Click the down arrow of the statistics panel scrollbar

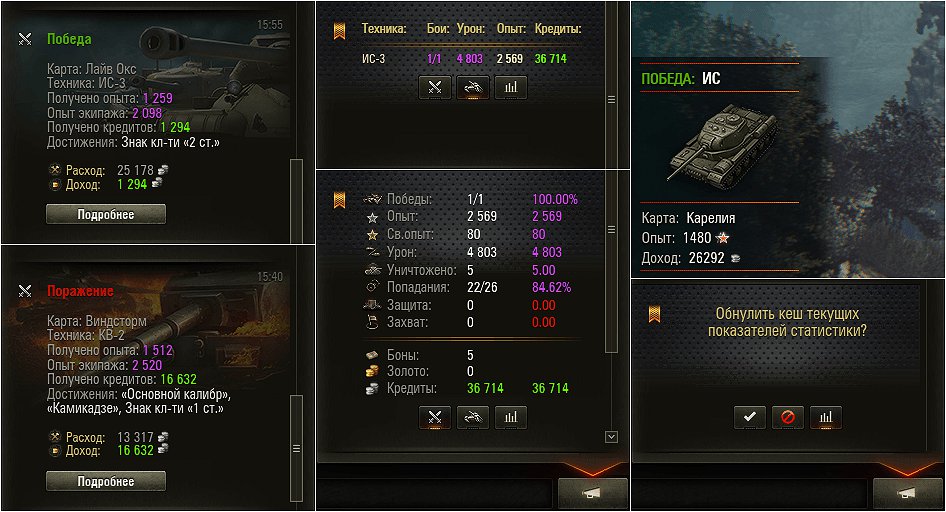pyautogui.click(x=611, y=437)
